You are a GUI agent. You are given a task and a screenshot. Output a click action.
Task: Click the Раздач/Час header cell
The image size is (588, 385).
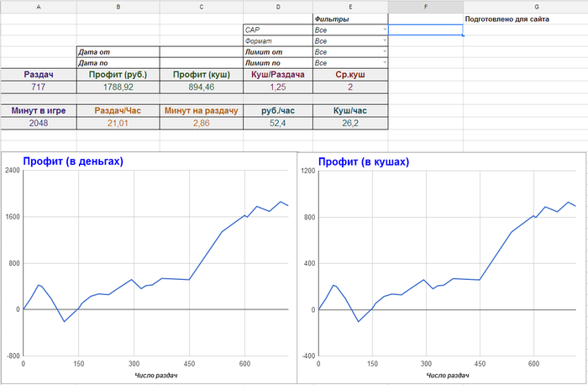[x=118, y=110]
